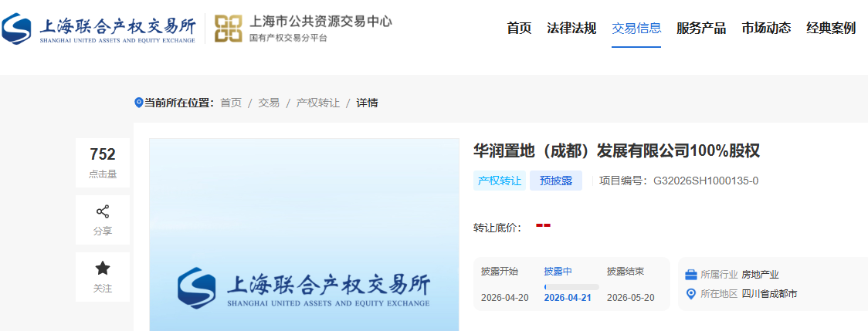Open 经典案例 navigation item
The height and width of the screenshot is (331, 868).
[831, 29]
